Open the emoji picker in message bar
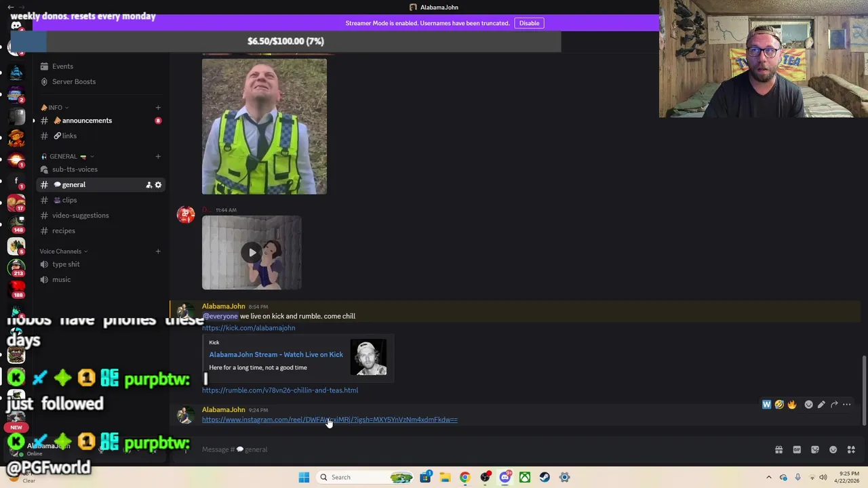The height and width of the screenshot is (488, 868). 833,449
